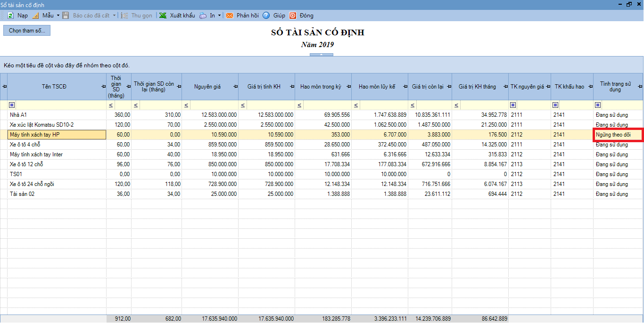Click the Hao mòn trong kỳ filter input
The height and width of the screenshot is (323, 644).
[x=328, y=105]
